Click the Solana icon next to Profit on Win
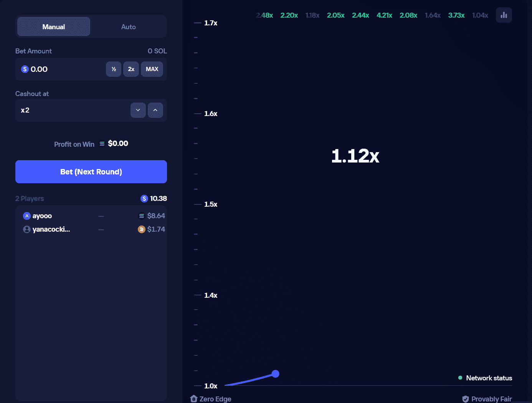 pos(102,143)
